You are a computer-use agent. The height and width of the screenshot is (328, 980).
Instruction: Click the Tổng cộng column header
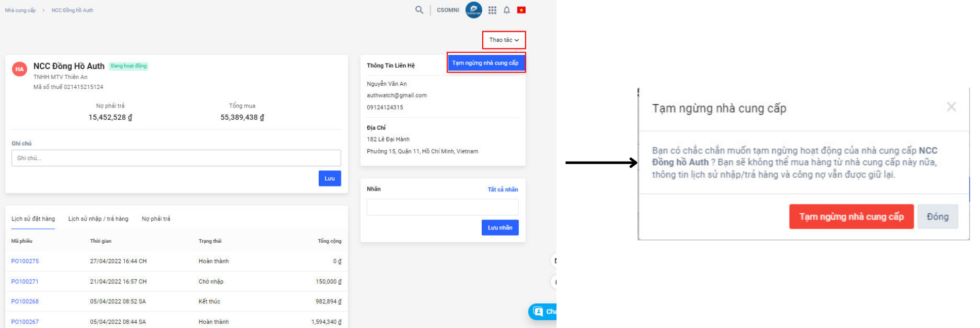(330, 241)
